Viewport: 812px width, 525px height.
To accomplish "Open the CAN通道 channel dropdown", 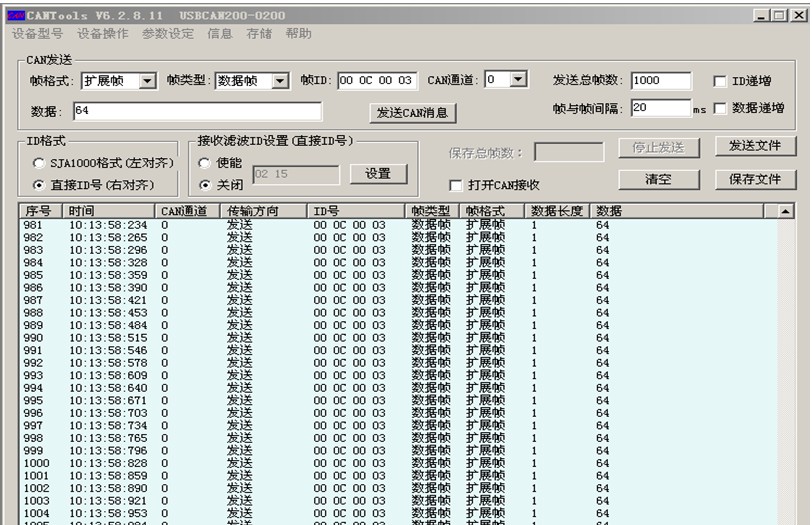I will click(521, 80).
